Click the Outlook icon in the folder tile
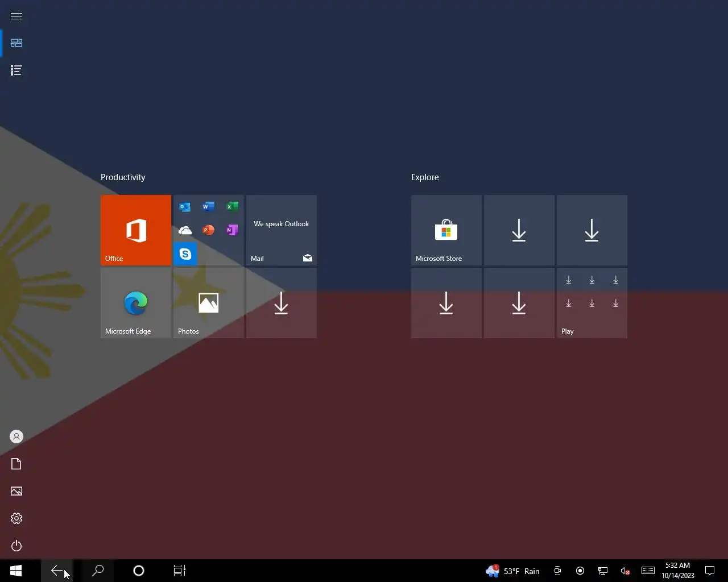 click(x=185, y=206)
